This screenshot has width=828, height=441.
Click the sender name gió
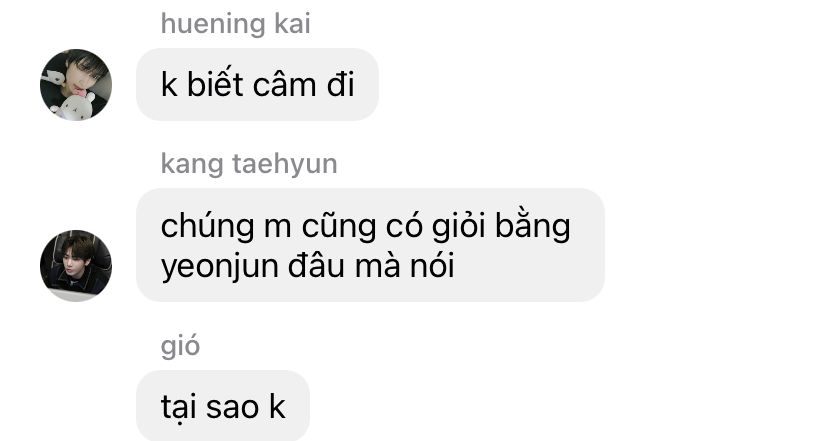[x=180, y=346]
